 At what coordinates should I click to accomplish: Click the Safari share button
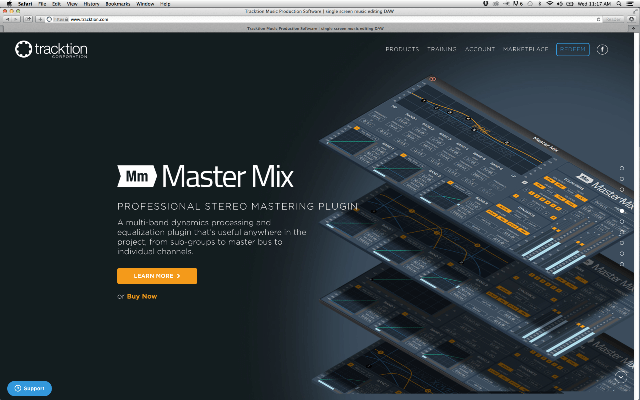click(x=28, y=19)
